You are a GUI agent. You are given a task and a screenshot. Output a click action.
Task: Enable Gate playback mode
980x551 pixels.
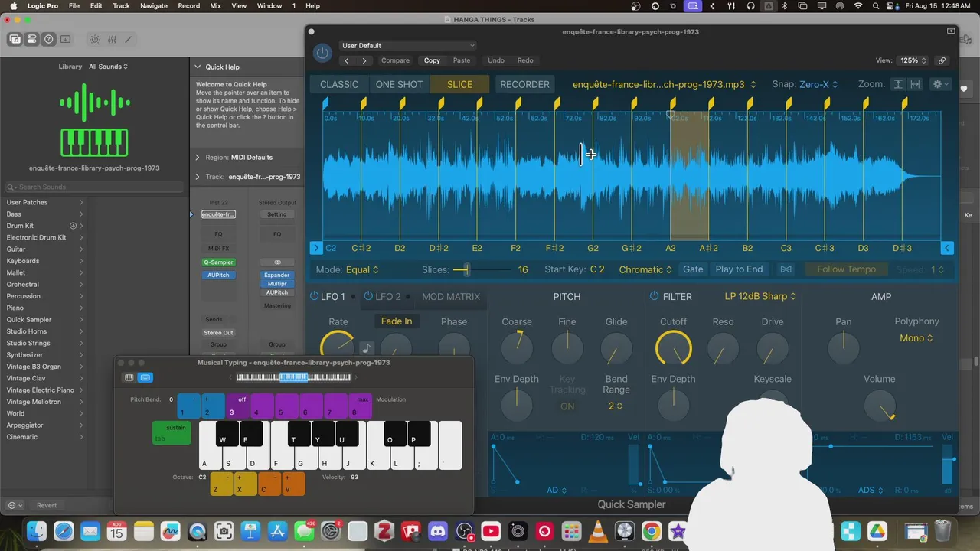click(693, 269)
